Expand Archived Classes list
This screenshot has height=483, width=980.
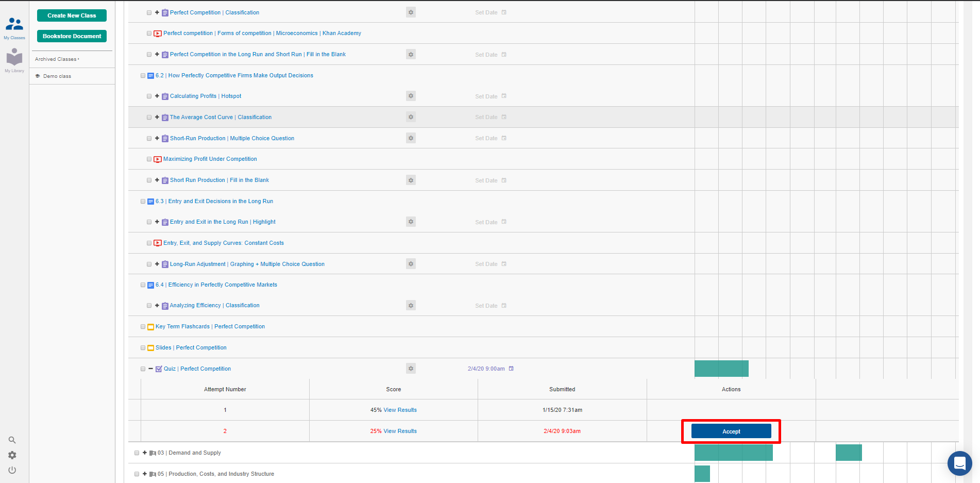point(57,59)
